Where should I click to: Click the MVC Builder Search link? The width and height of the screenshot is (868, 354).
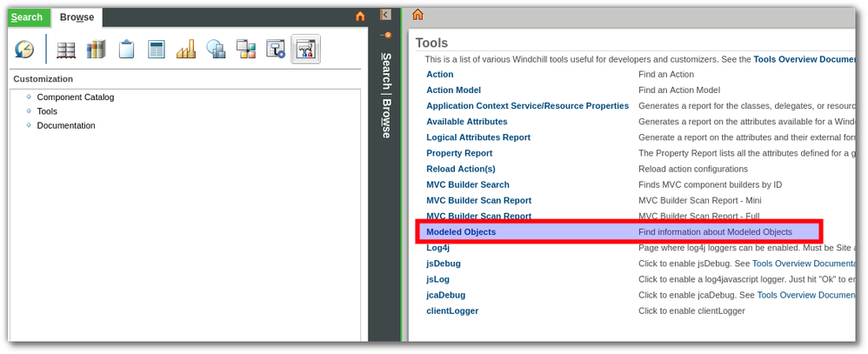click(x=468, y=184)
